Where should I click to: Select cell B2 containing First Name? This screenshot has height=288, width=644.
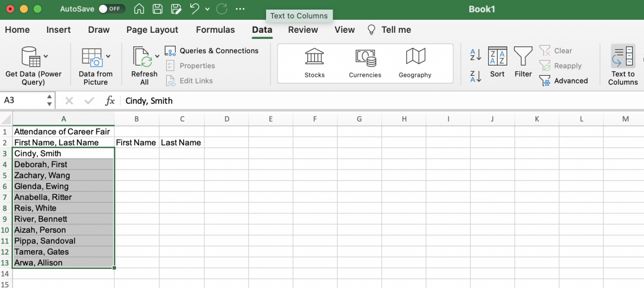pos(136,142)
